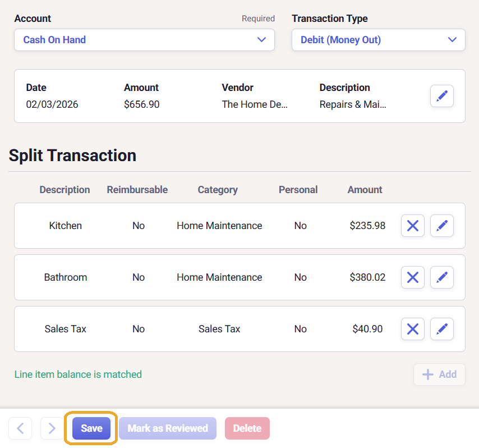This screenshot has width=479, height=448.
Task: Edit the Kitchen split line item
Action: [441, 226]
